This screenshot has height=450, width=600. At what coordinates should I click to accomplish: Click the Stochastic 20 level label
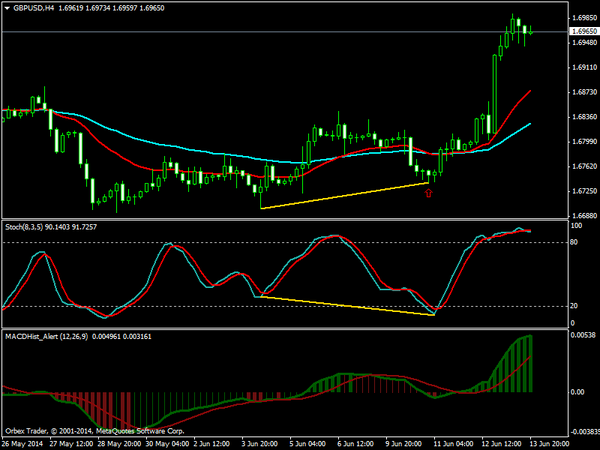pyautogui.click(x=574, y=306)
